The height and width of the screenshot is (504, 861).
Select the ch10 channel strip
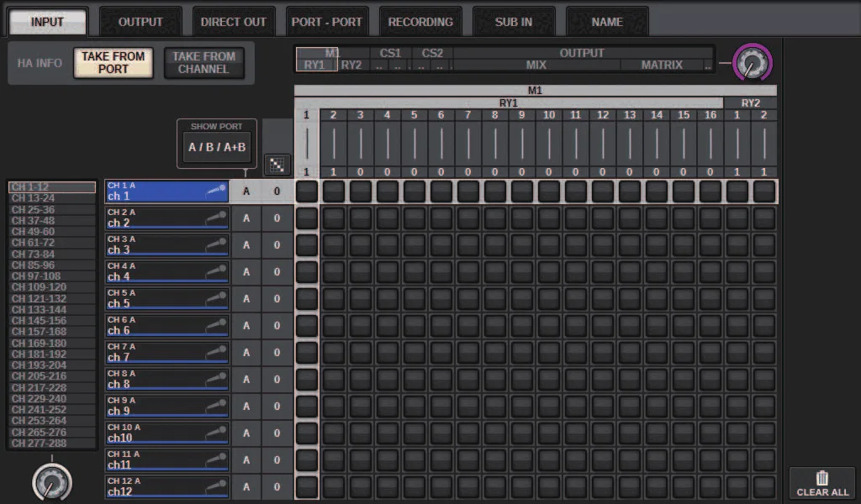pyautogui.click(x=167, y=433)
